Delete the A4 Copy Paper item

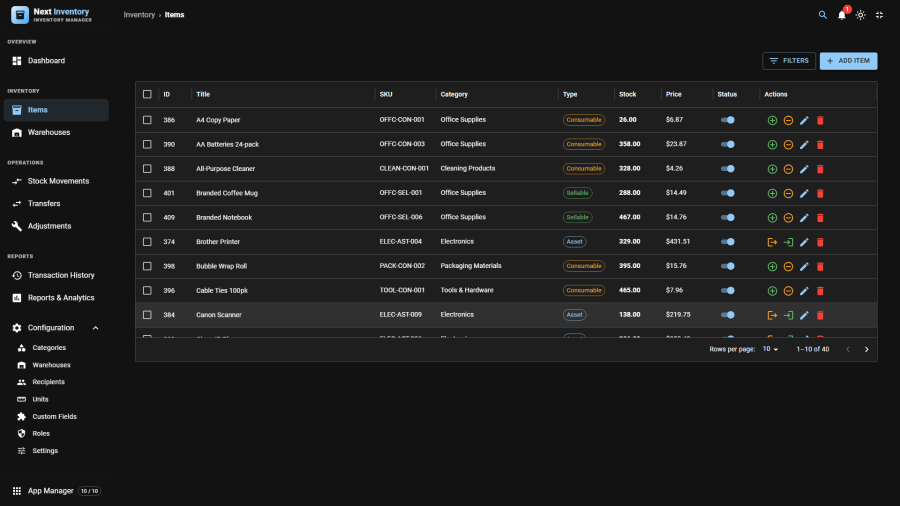[820, 120]
